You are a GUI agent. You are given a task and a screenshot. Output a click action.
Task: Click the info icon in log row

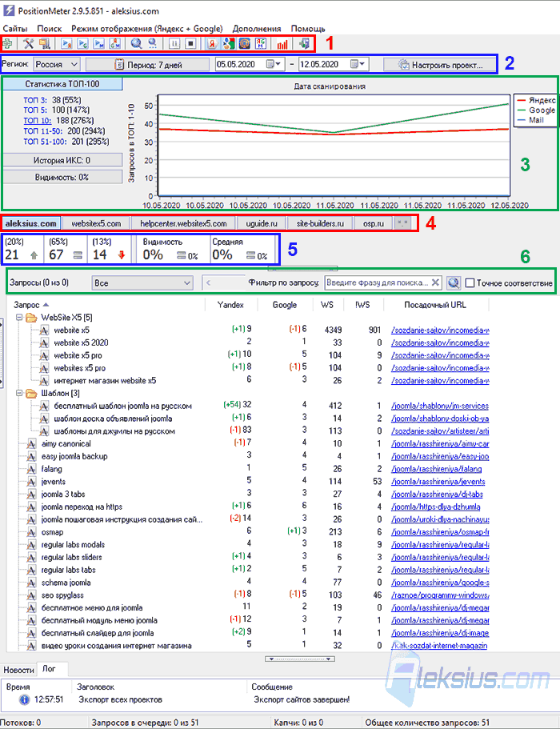24,699
